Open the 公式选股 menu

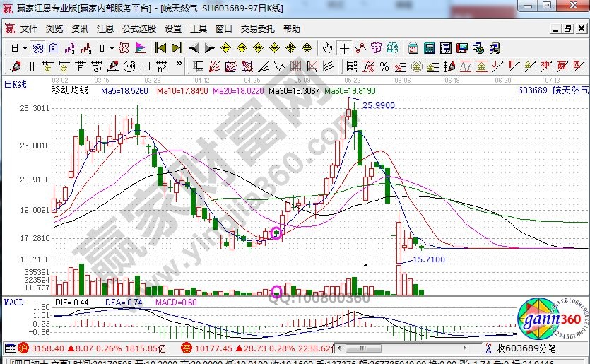coord(138,29)
